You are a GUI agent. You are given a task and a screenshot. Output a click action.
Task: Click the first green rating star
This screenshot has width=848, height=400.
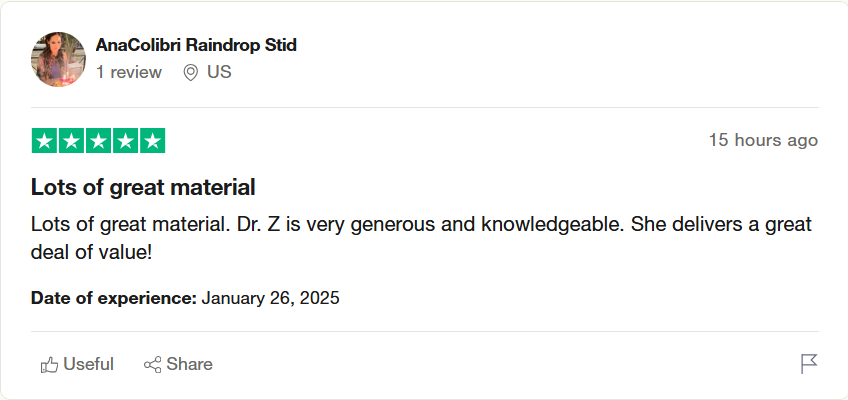pos(44,141)
